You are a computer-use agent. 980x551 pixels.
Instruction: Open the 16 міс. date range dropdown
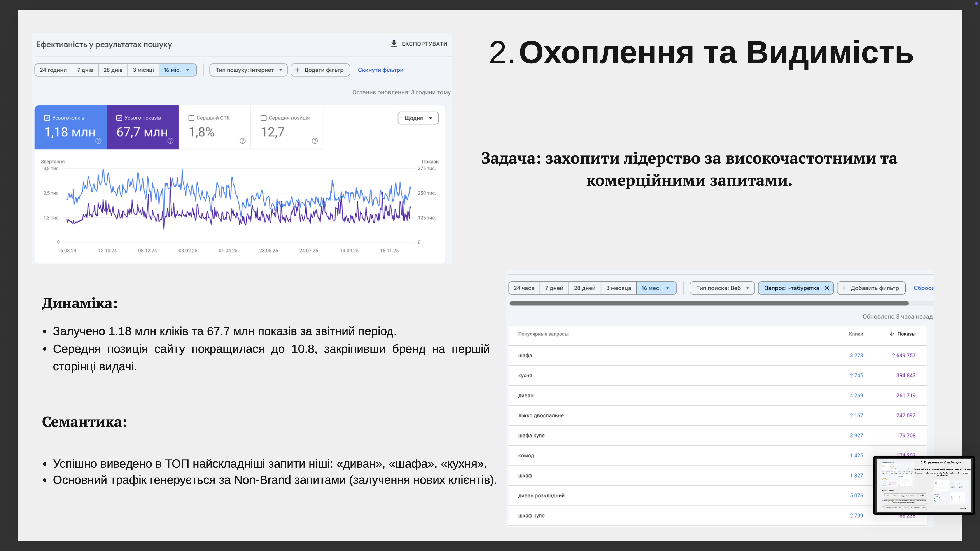178,70
